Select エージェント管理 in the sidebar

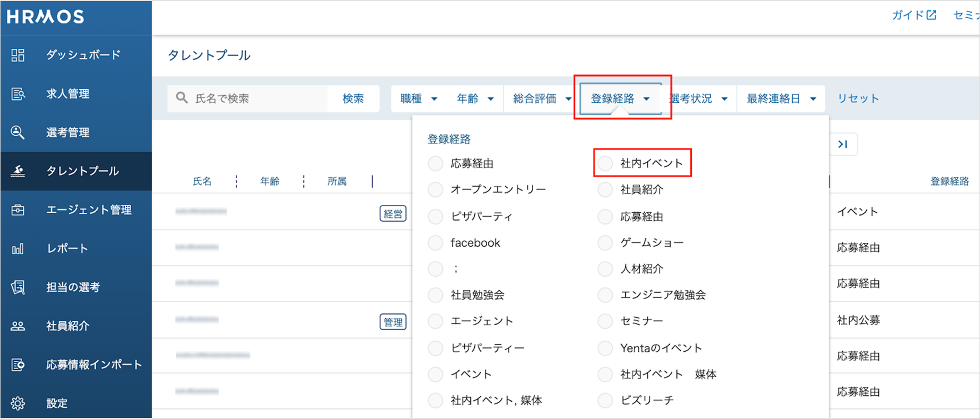point(76,210)
